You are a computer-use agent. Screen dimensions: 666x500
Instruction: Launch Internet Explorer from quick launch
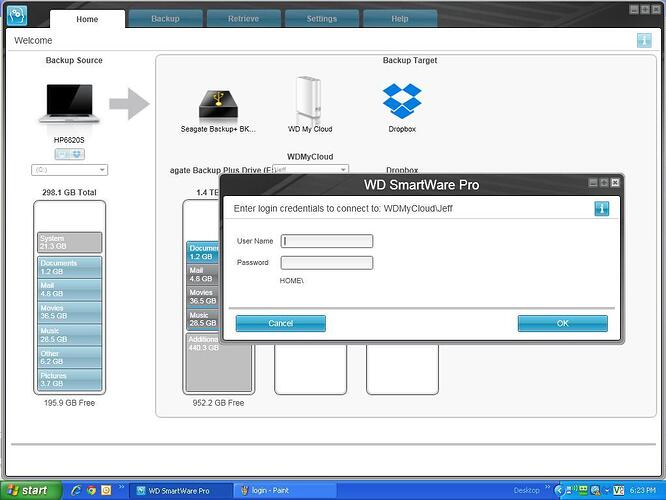[x=76, y=491]
